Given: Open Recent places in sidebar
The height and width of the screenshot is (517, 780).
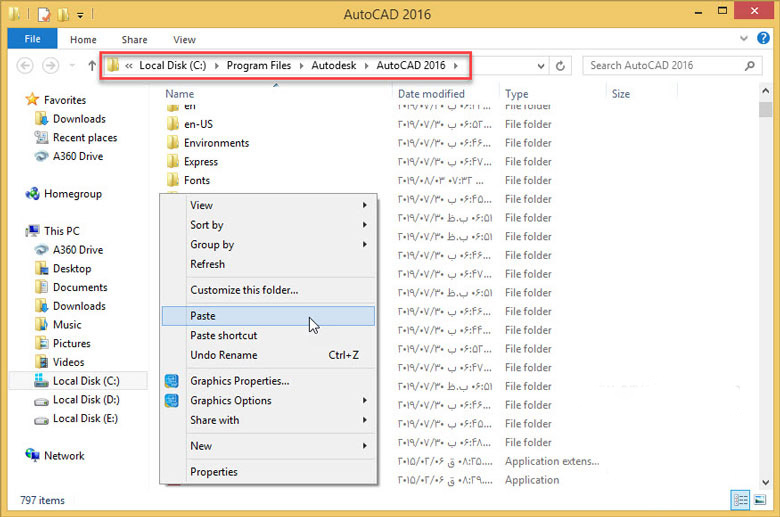Looking at the screenshot, I should tap(76, 138).
